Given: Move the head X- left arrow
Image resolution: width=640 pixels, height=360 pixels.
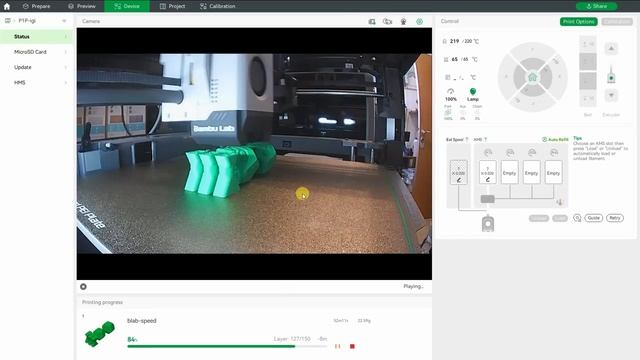Looking at the screenshot, I should click(506, 77).
